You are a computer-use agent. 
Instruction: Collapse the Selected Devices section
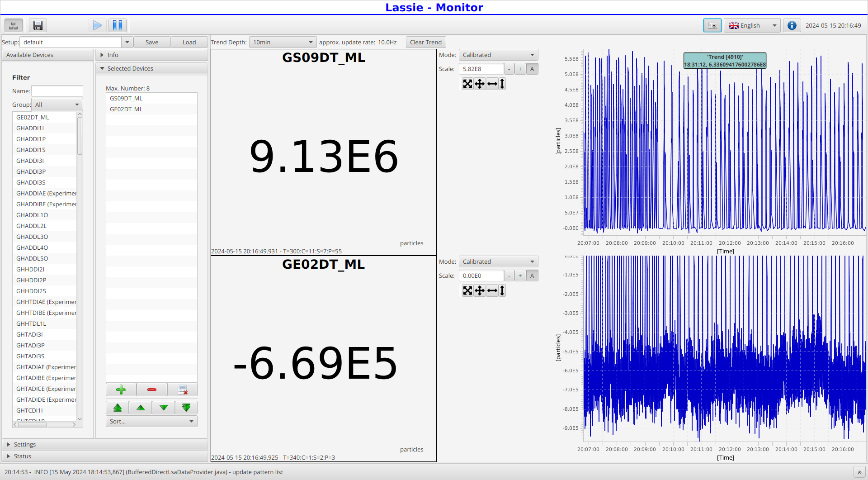[x=152, y=68]
